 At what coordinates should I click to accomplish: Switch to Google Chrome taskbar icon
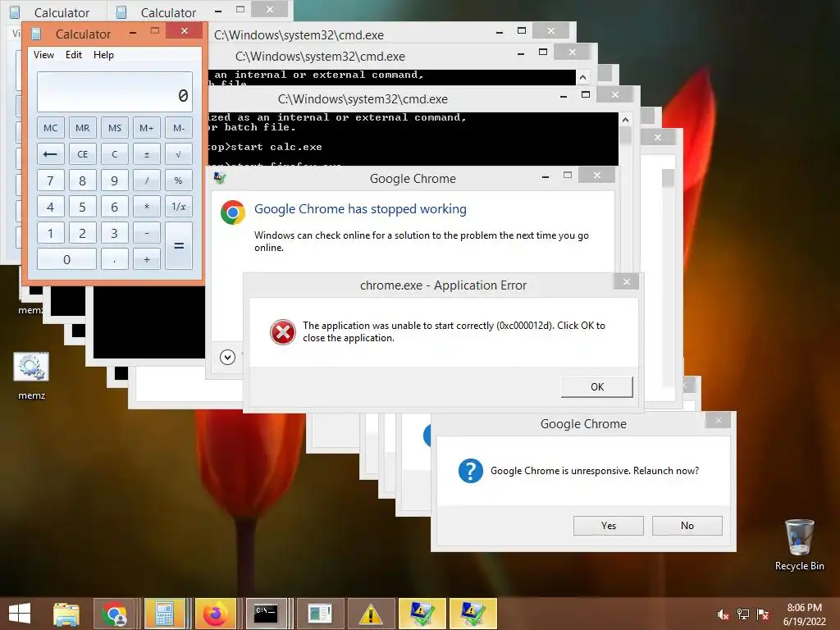point(114,614)
